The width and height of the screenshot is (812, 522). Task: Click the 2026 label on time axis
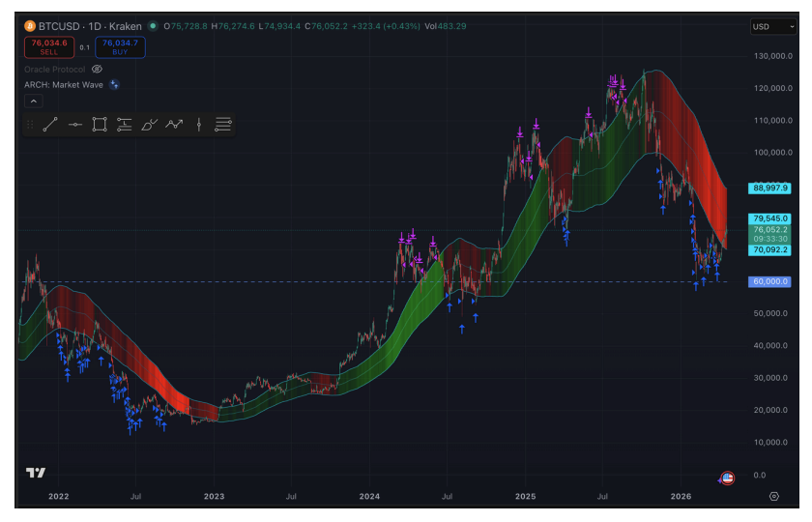point(681,496)
